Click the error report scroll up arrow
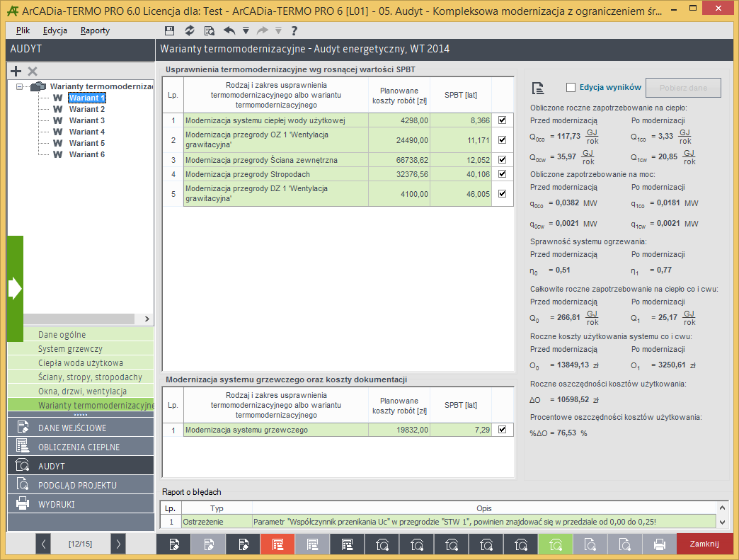The width and height of the screenshot is (739, 560). [722, 508]
